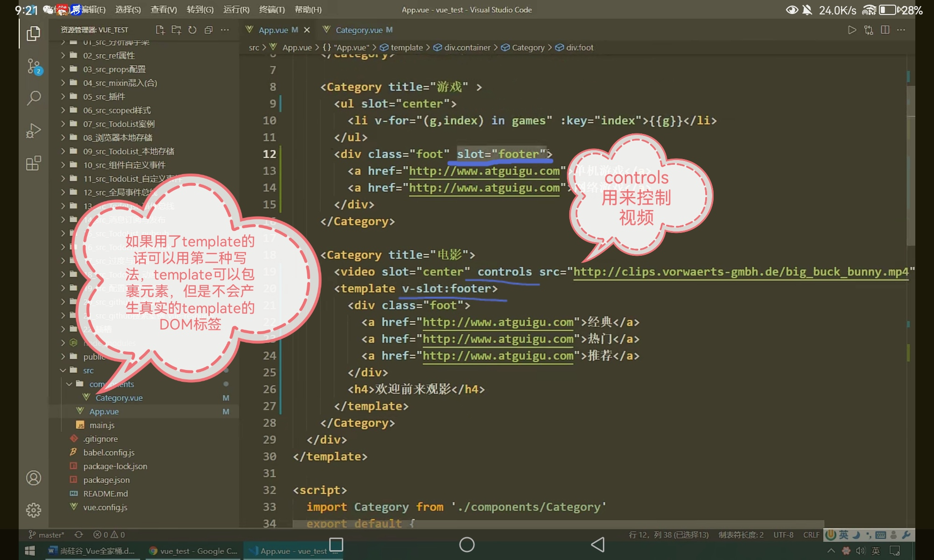Click the New File icon in explorer
The height and width of the screenshot is (560, 934).
160,30
